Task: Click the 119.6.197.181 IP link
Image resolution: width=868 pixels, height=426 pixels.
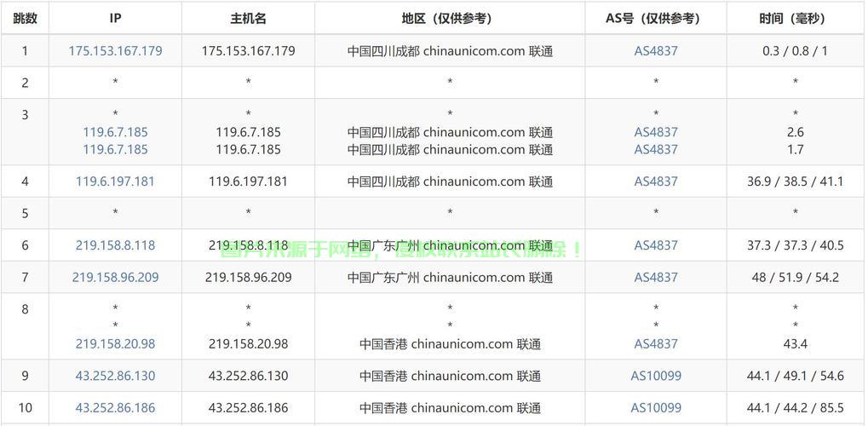Action: [115, 181]
